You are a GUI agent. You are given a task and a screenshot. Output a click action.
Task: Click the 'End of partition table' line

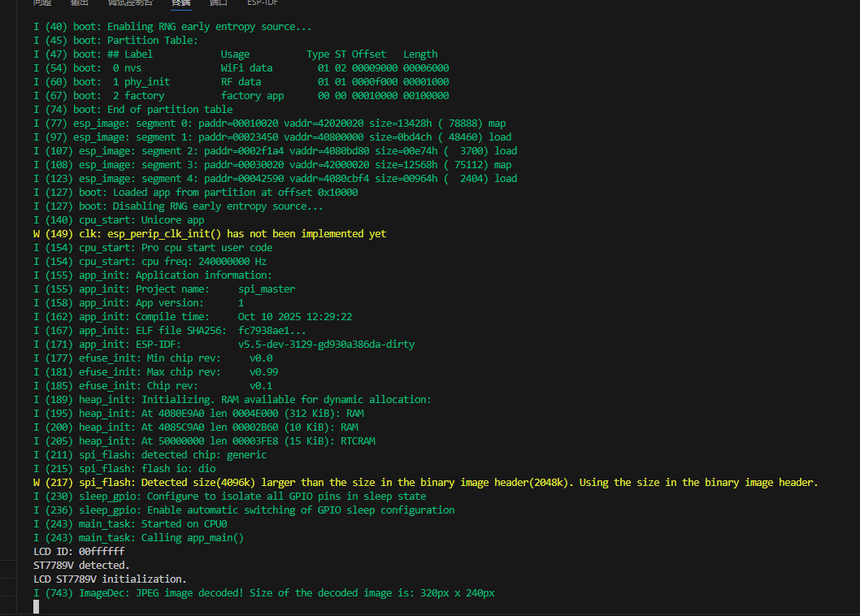pyautogui.click(x=132, y=109)
